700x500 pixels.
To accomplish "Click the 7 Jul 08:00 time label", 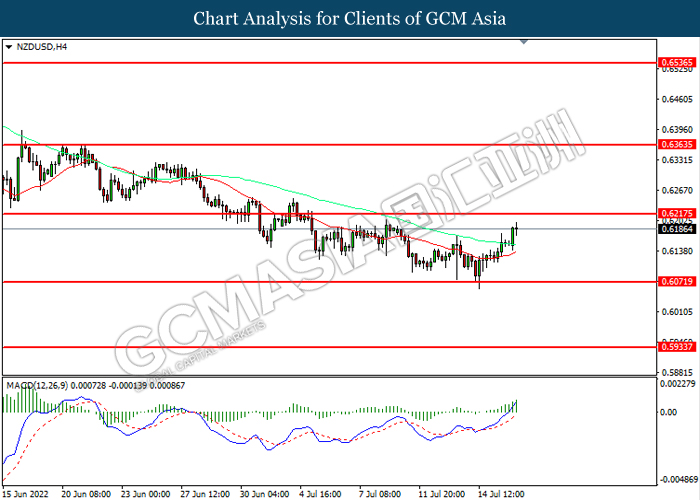I will click(380, 494).
